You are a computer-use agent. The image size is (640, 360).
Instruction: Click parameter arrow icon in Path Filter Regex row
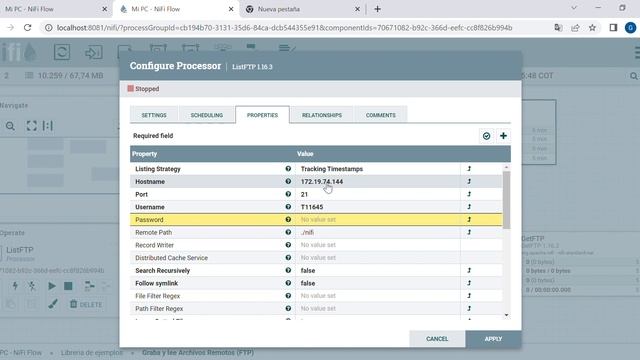pos(469,308)
